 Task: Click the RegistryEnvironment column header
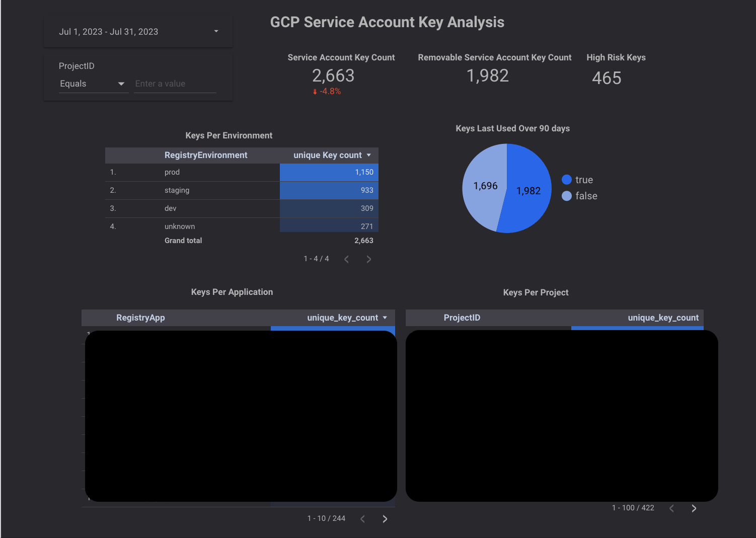[206, 155]
